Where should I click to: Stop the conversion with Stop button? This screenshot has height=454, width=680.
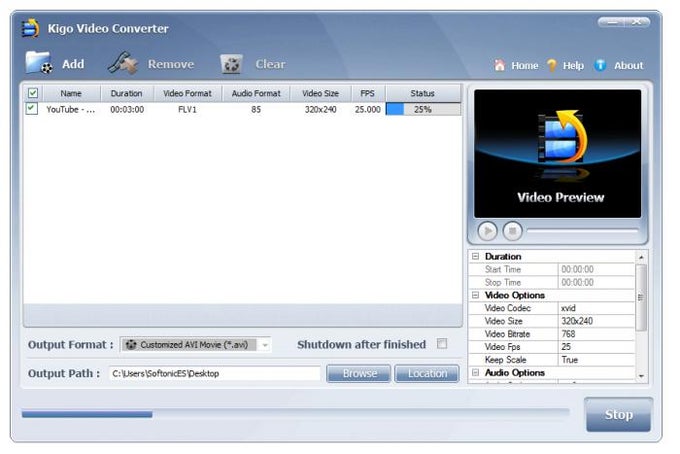coord(618,415)
